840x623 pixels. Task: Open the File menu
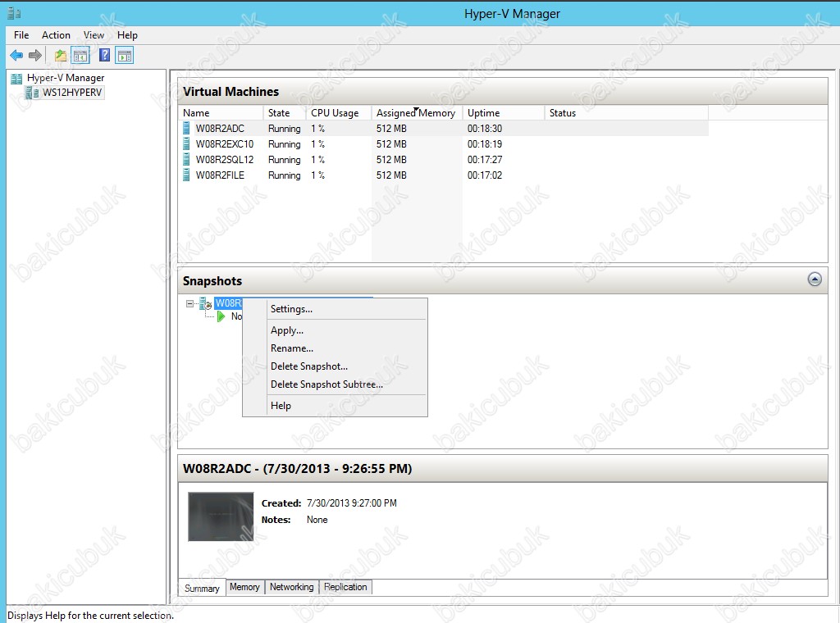pyautogui.click(x=21, y=35)
